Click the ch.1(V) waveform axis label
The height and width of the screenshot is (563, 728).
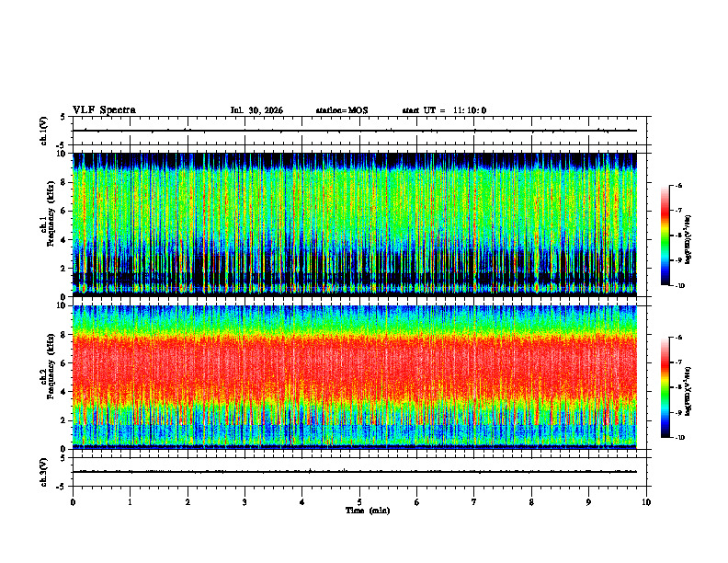pyautogui.click(x=43, y=131)
